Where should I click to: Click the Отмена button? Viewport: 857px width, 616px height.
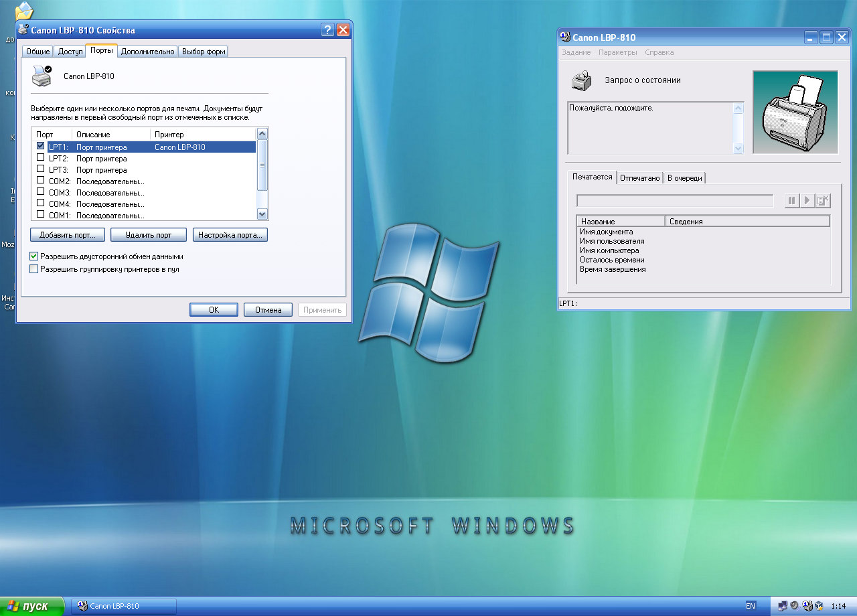point(268,310)
